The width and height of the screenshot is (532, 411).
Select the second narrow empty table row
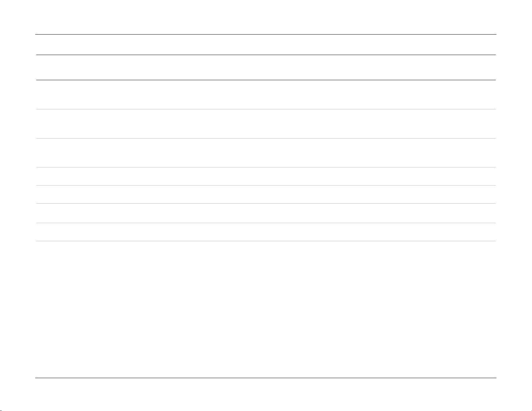tap(266, 195)
